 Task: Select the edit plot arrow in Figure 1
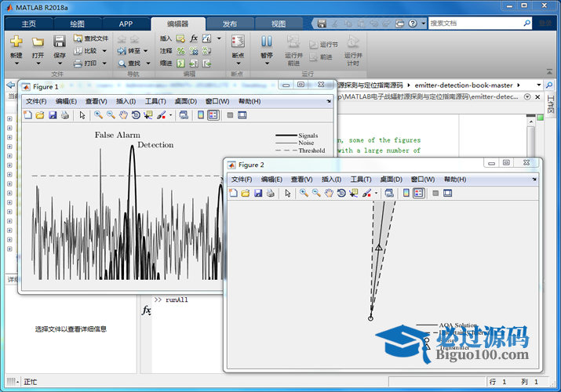pyautogui.click(x=82, y=115)
